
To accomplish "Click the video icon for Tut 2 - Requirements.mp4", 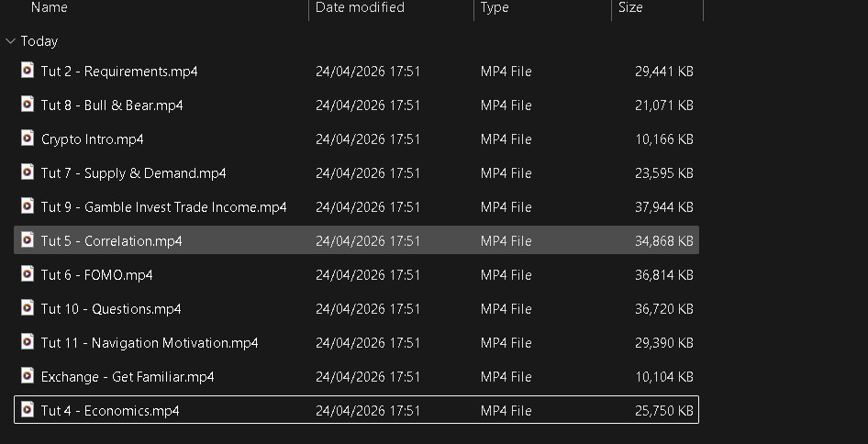I will [x=28, y=71].
